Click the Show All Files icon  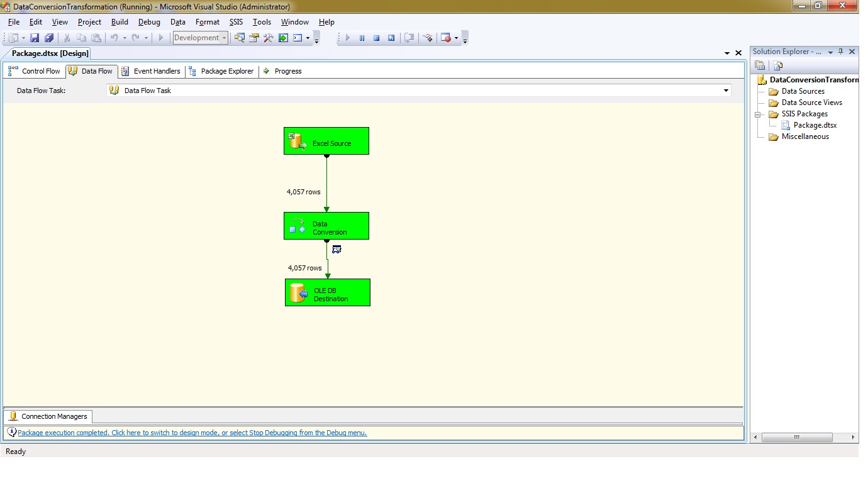click(x=778, y=65)
